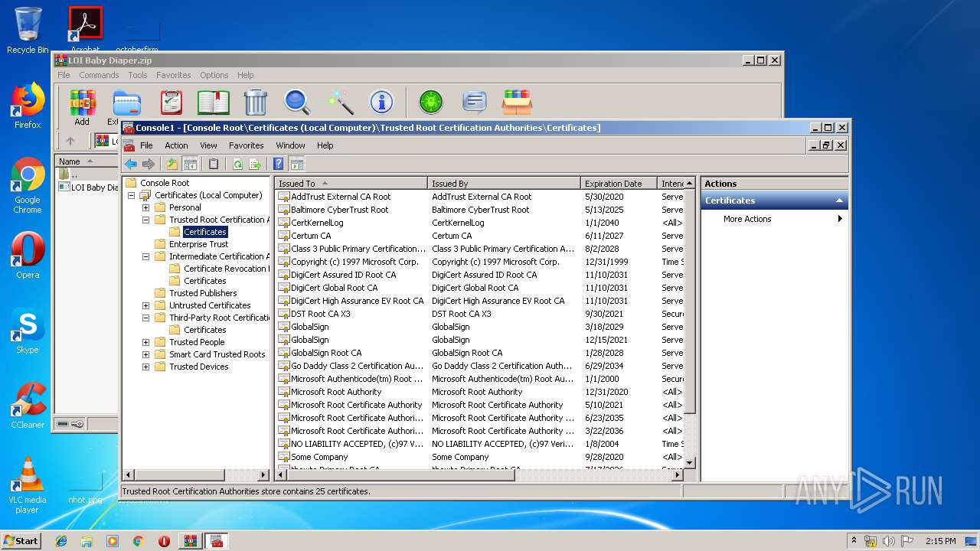Viewport: 980px width, 551px height.
Task: Open the Console1 File menu
Action: pyautogui.click(x=146, y=145)
